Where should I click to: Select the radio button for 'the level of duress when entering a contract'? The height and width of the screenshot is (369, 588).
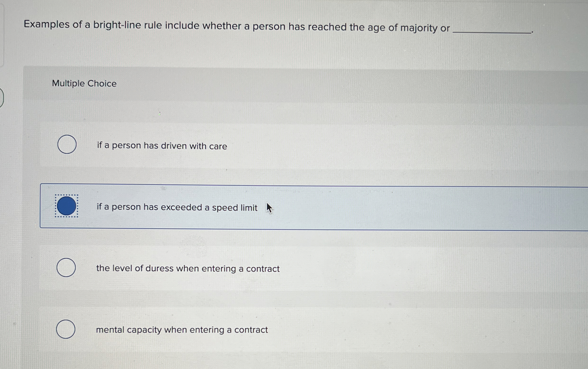pos(66,268)
